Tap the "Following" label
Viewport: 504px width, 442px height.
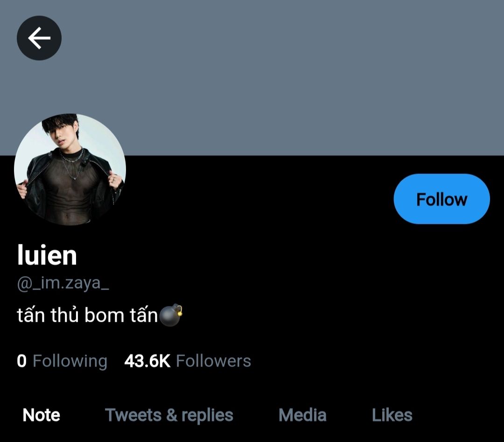pos(70,361)
